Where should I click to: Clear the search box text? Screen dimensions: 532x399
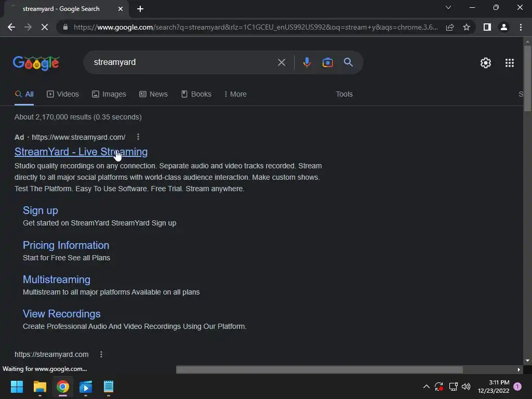pos(281,62)
